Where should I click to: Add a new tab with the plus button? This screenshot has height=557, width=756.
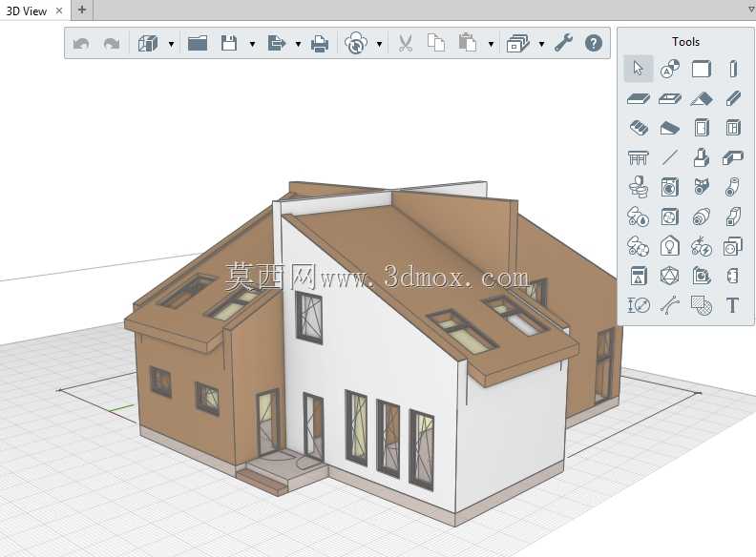tap(82, 10)
